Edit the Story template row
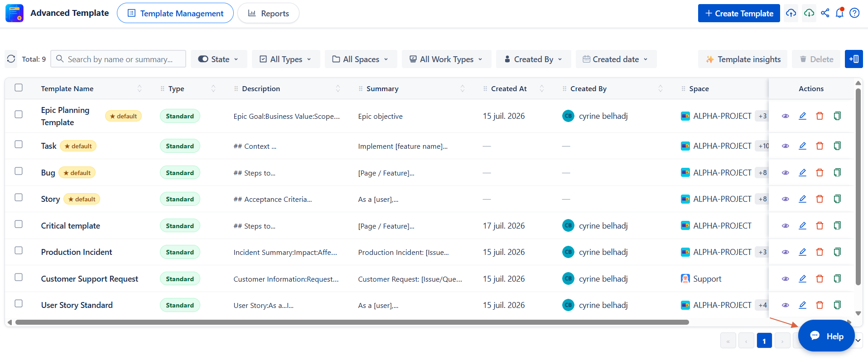868x361 pixels. (x=802, y=199)
